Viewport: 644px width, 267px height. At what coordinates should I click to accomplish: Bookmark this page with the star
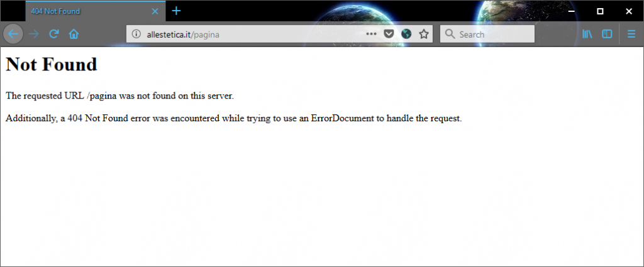[x=424, y=34]
